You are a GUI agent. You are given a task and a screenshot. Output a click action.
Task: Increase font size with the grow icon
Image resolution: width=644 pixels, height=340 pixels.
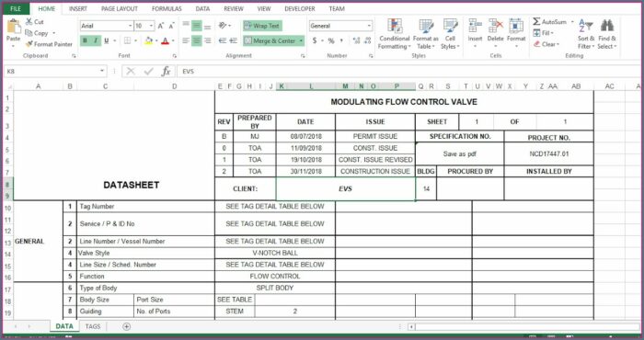pos(161,26)
